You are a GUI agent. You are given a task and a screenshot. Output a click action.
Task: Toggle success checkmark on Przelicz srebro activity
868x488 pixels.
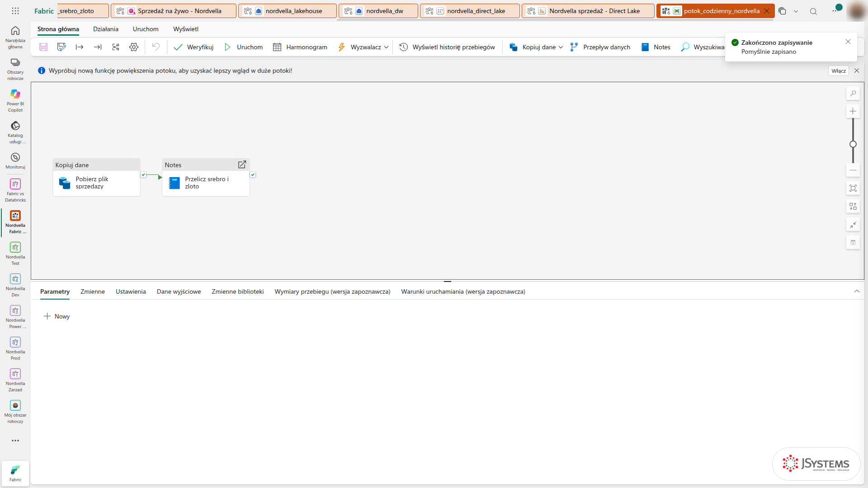(253, 175)
